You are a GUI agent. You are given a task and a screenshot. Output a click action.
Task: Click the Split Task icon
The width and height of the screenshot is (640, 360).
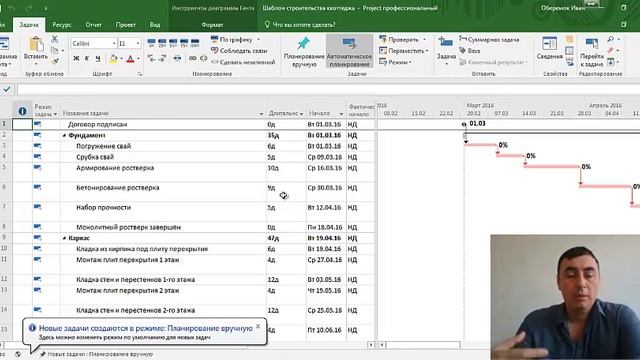[177, 58]
